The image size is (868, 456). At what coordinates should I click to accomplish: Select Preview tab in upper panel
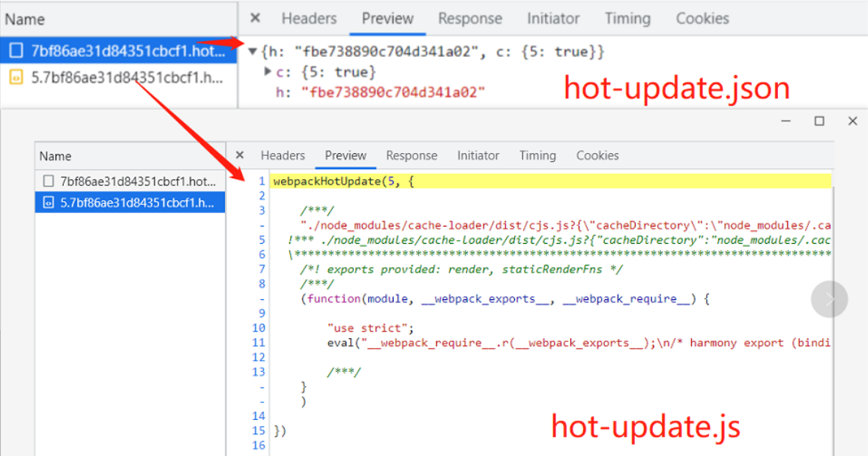tap(388, 18)
